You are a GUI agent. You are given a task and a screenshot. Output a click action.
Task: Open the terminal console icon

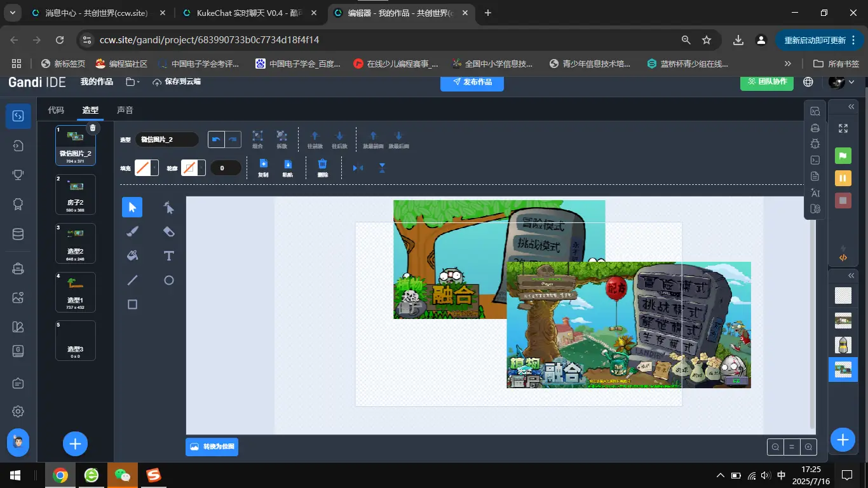coord(815,160)
